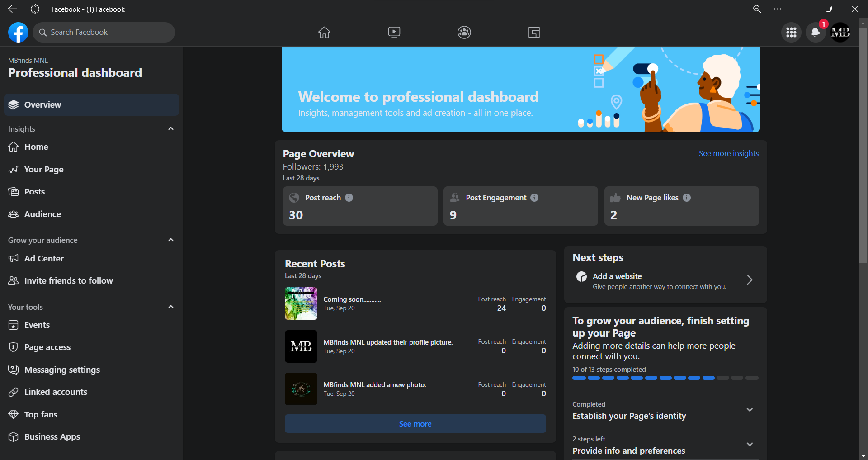Open the three-dot more options in title bar
The image size is (868, 460).
[778, 9]
